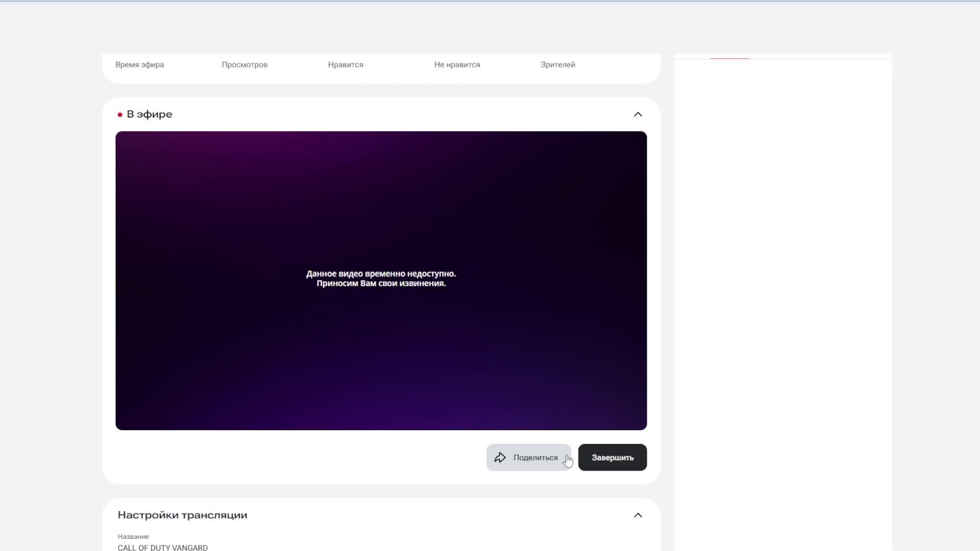Click the "Нравится" likes stat label
This screenshot has width=980, height=551.
(346, 65)
